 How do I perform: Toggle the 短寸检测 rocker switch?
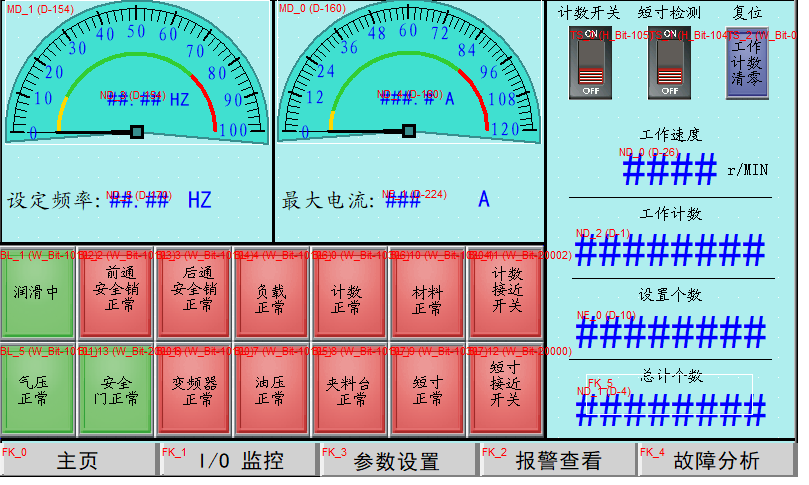coord(669,62)
